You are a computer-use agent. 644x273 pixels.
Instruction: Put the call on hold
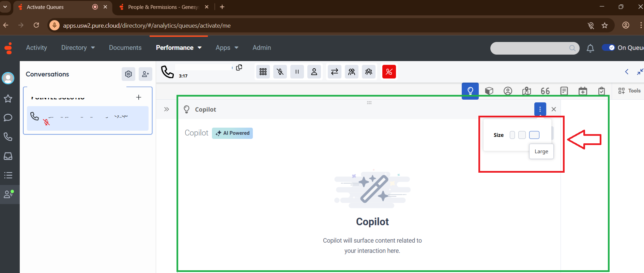click(297, 72)
